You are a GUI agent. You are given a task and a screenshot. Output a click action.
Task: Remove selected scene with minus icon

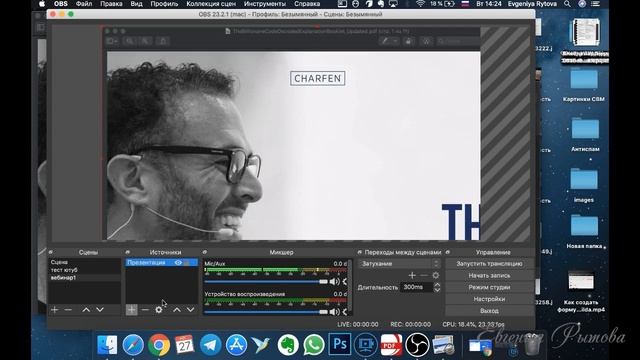(x=68, y=310)
